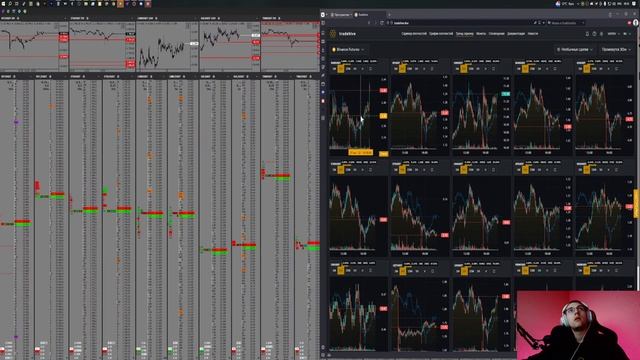The image size is (640, 360).
Task: Reload the tradelive page using browser reload button
Action: tap(382, 23)
